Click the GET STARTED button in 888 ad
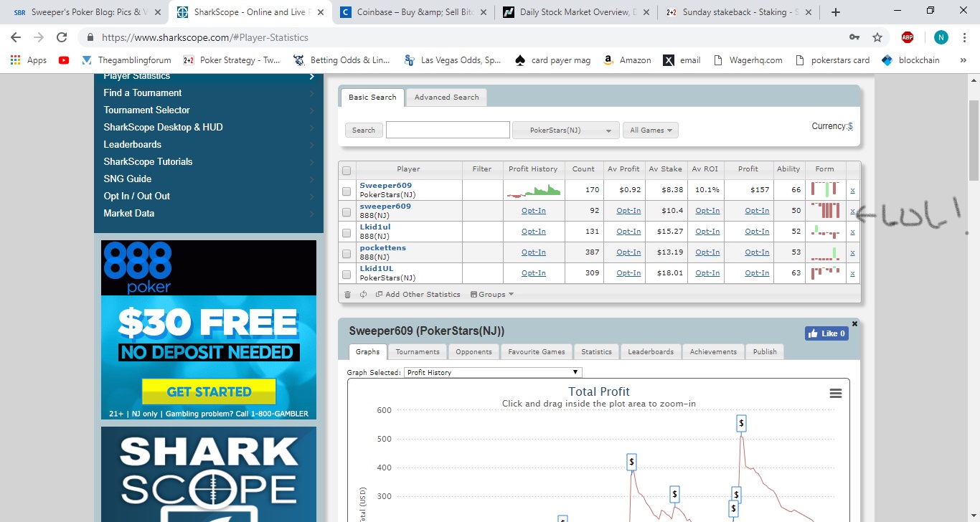Image resolution: width=980 pixels, height=522 pixels. [x=209, y=391]
